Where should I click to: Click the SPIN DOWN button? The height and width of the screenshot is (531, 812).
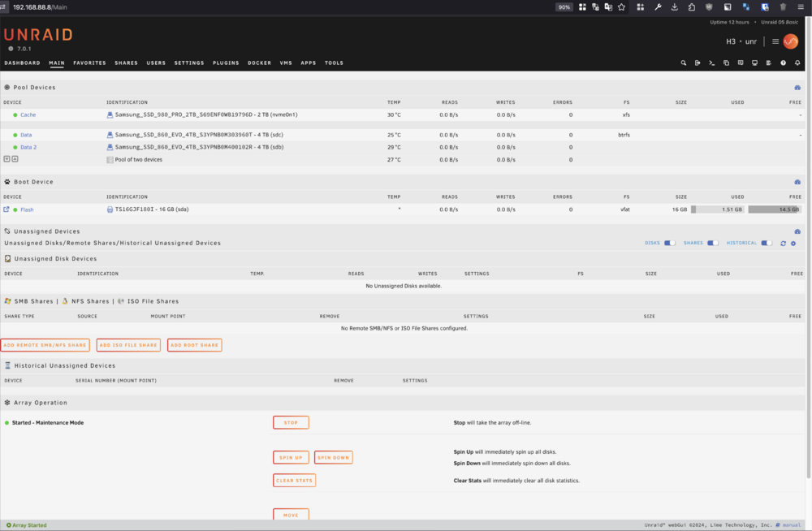point(334,457)
